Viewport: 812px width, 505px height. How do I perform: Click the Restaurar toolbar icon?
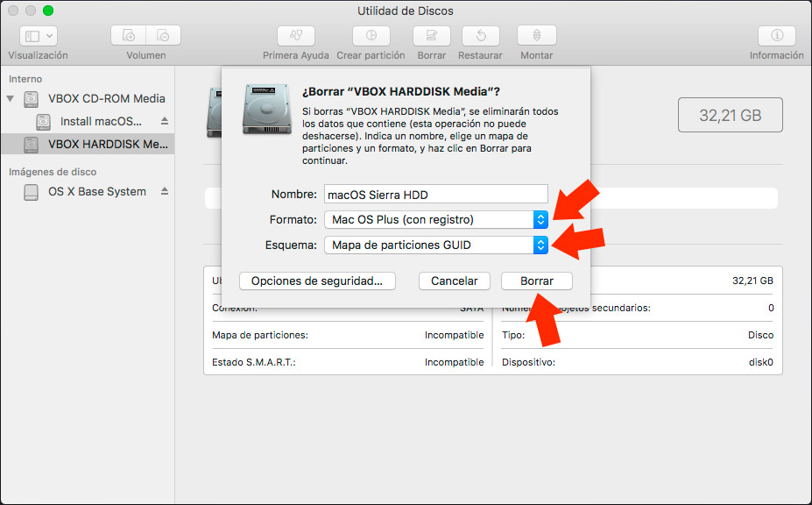pos(481,35)
